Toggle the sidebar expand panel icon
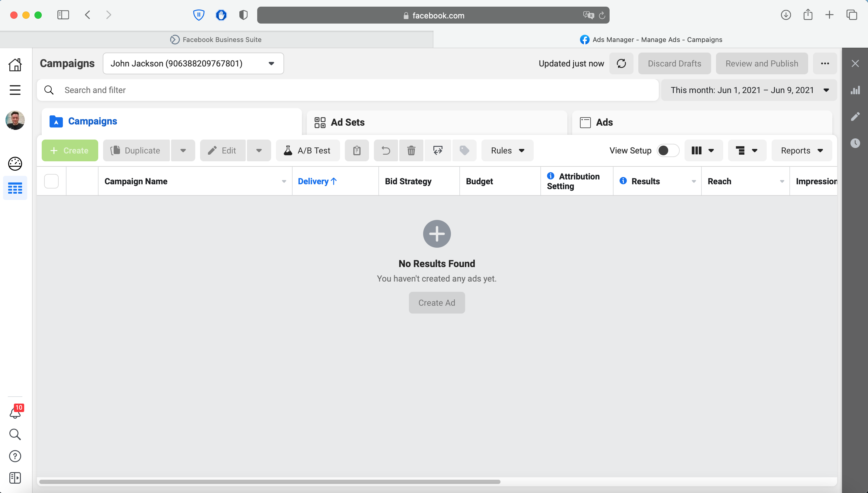The height and width of the screenshot is (493, 868). pos(15,478)
